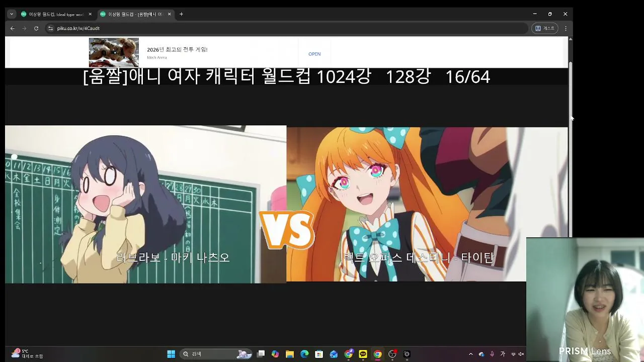Viewport: 644px width, 362px height.
Task: Reload the piku.co.kr page
Action: point(36,29)
